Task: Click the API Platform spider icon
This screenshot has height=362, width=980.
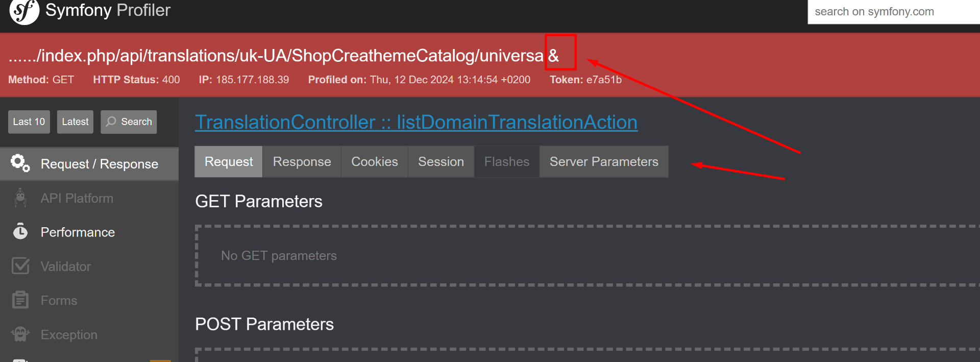Action: pyautogui.click(x=20, y=198)
